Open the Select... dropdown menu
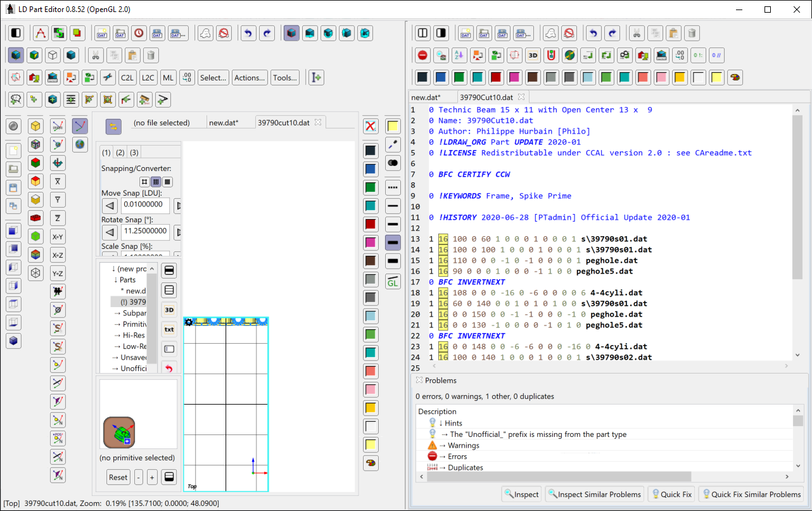 213,78
